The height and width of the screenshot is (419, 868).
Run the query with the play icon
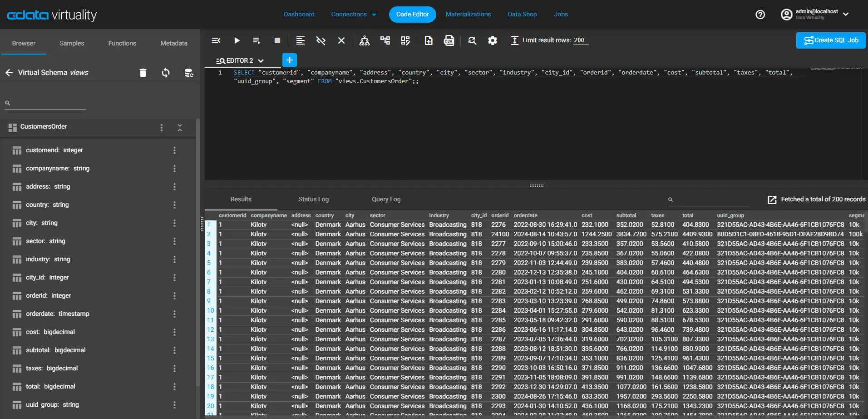point(237,40)
